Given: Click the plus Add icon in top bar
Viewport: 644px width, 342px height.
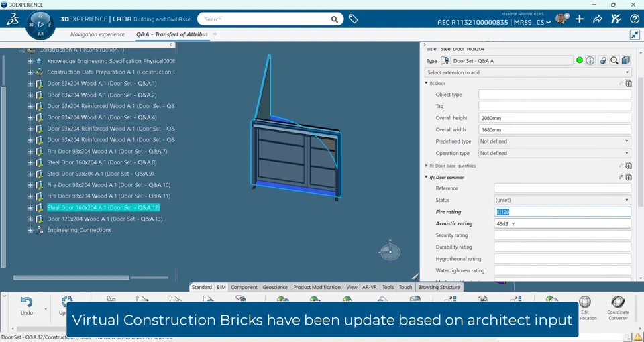Looking at the screenshot, I should [580, 19].
